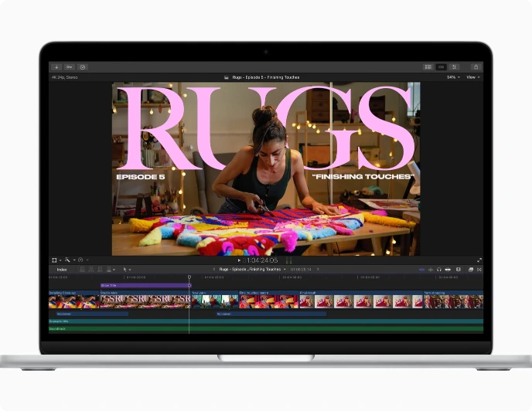The height and width of the screenshot is (411, 532).
Task: Open the Transform crop tool below the viewer
Action: [x=54, y=260]
